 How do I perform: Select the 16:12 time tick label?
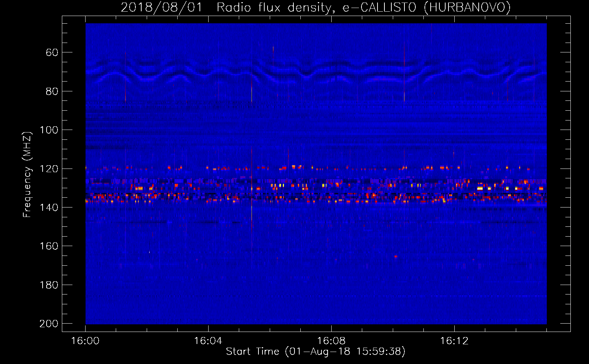click(x=454, y=341)
